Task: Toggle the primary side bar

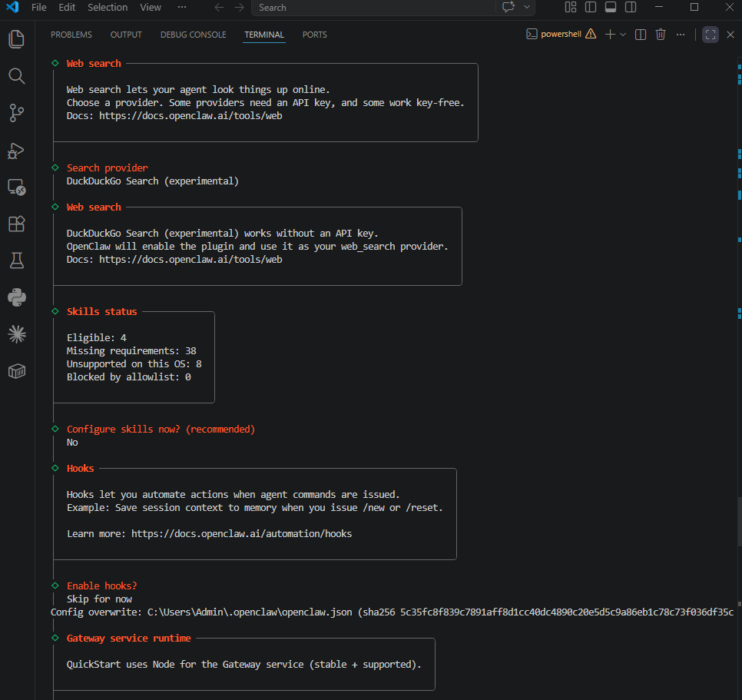Action: pos(591,7)
